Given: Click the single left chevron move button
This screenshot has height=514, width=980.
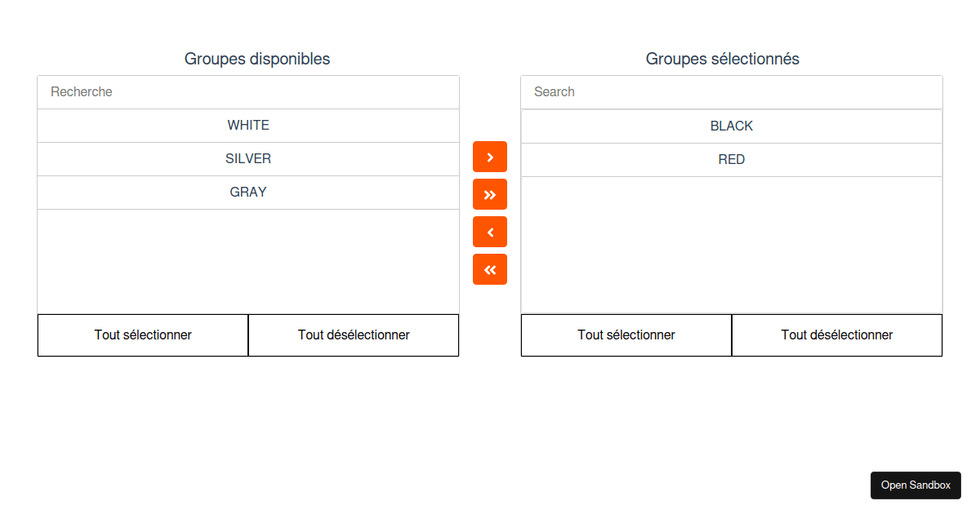Looking at the screenshot, I should (490, 232).
